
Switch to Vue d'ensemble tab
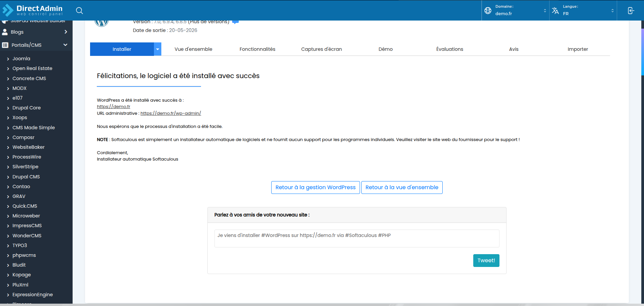[x=193, y=49]
